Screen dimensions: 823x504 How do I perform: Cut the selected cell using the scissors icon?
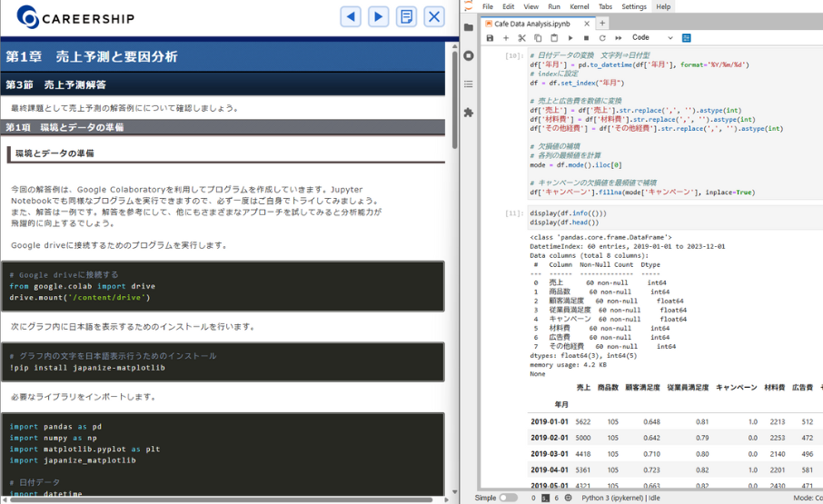click(x=522, y=38)
